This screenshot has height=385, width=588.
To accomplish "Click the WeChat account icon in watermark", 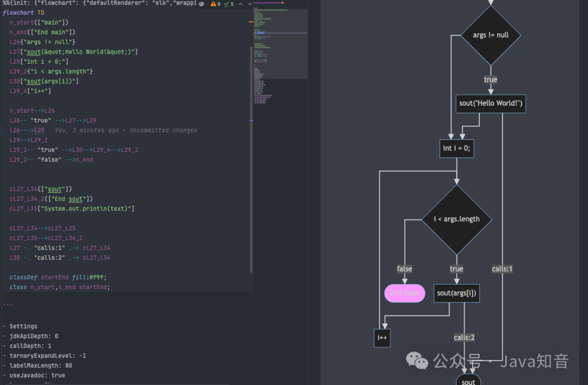I will click(x=417, y=361).
